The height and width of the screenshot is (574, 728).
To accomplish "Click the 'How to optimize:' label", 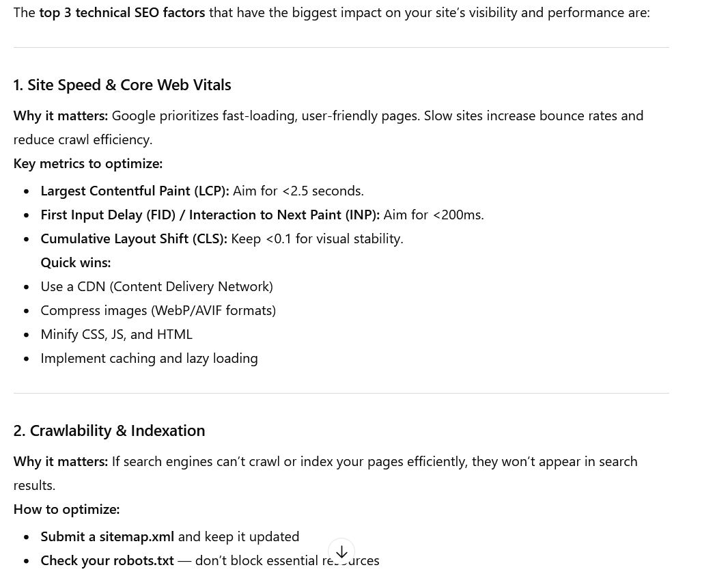I will click(x=66, y=508).
